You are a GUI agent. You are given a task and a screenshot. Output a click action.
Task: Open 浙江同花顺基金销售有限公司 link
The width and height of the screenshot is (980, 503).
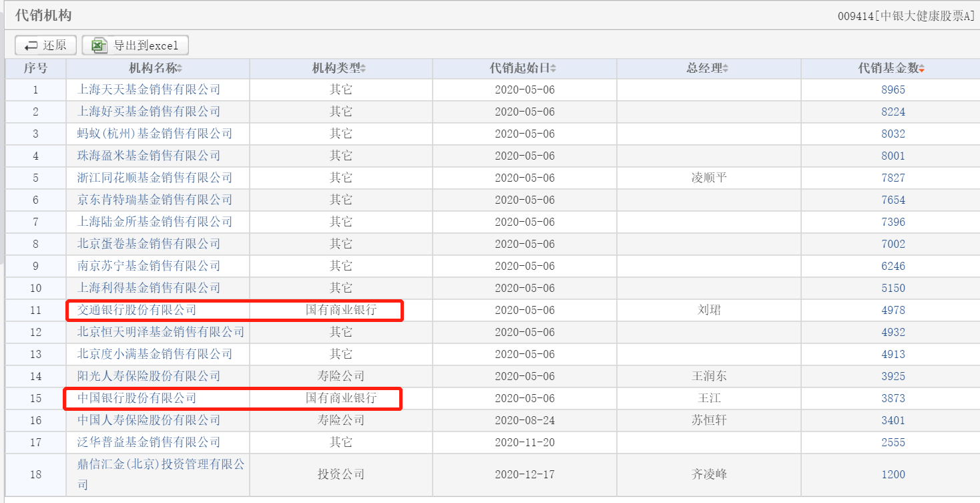click(155, 178)
